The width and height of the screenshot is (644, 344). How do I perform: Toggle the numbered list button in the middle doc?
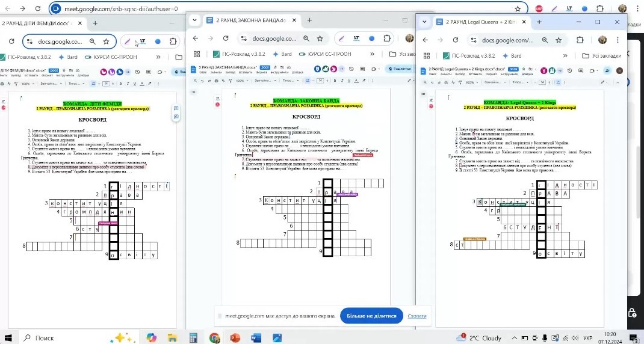[308, 80]
